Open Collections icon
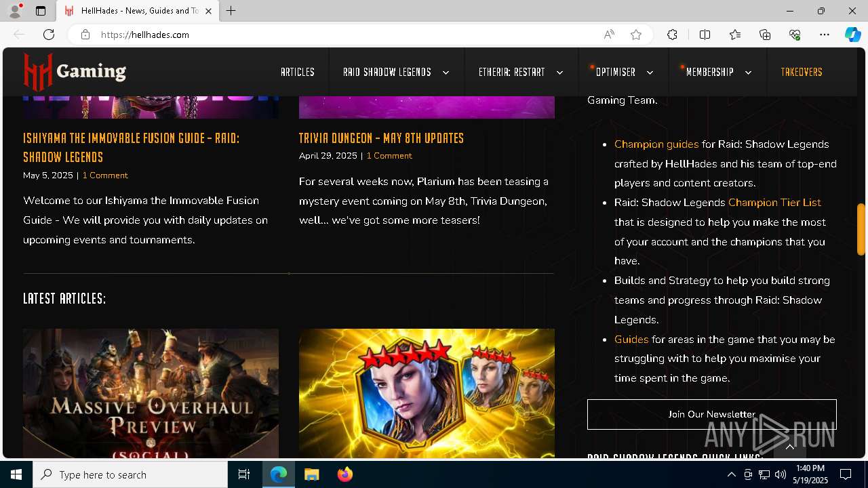Image resolution: width=868 pixels, height=488 pixels. 765,35
